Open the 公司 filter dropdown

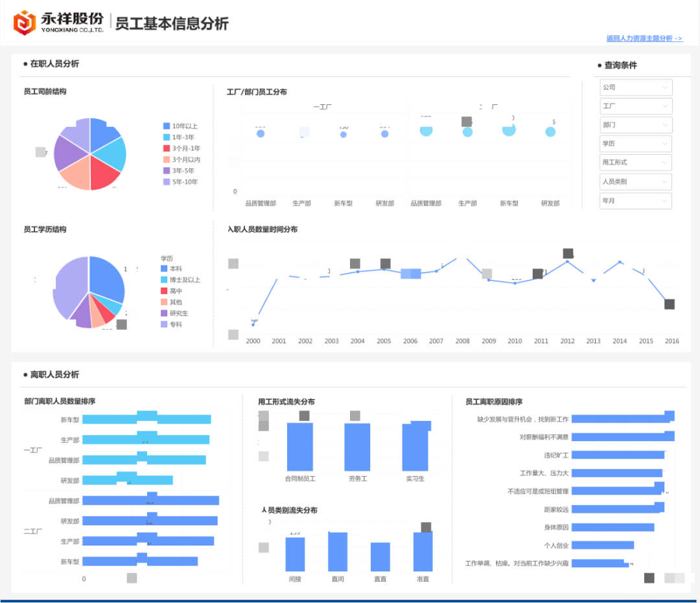click(635, 87)
